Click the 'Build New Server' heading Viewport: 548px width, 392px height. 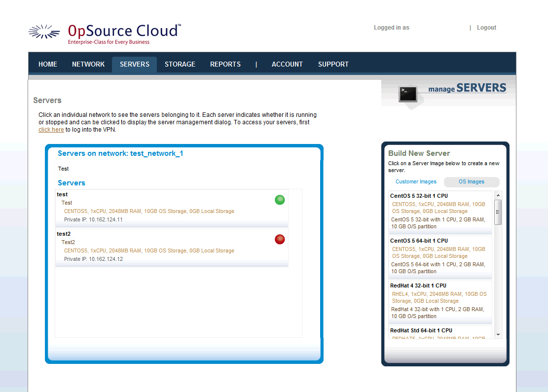click(x=419, y=153)
